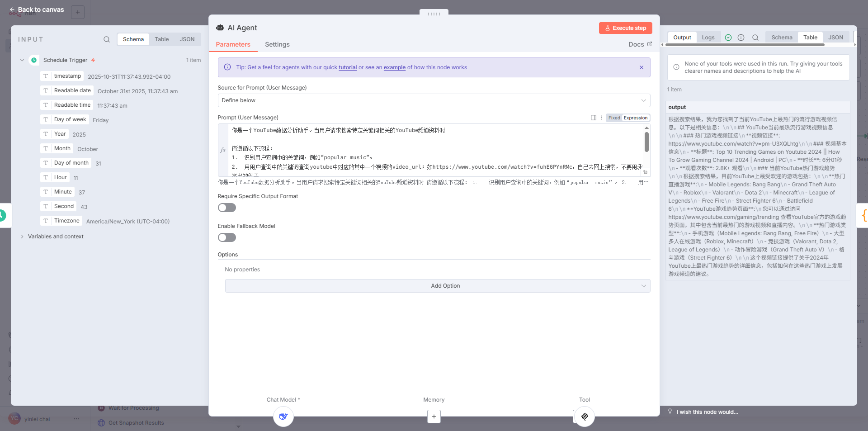Switch the output view to JSON
The width and height of the screenshot is (868, 431).
tap(835, 38)
